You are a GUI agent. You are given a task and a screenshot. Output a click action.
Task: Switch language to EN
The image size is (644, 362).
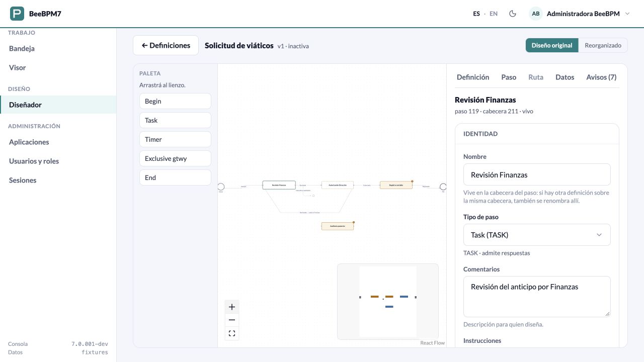(x=494, y=14)
